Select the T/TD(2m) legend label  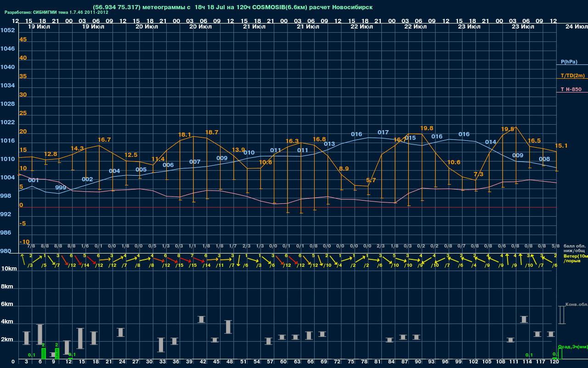coord(573,75)
